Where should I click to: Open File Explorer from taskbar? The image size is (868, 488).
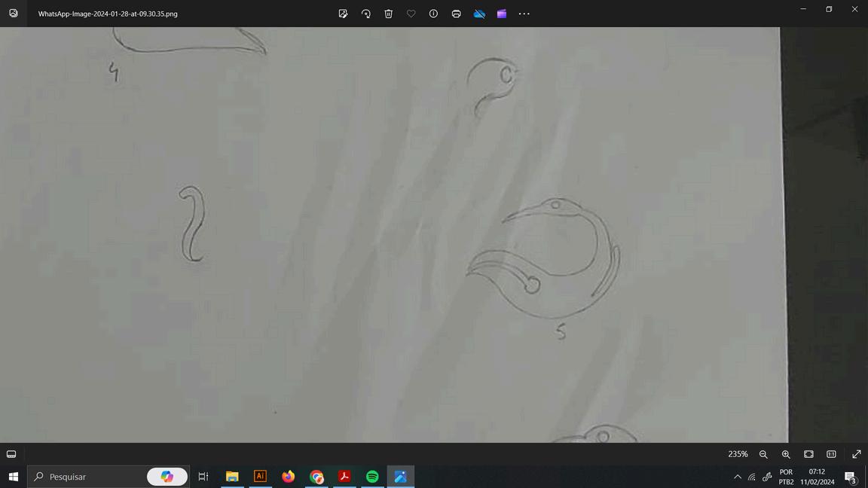(232, 477)
